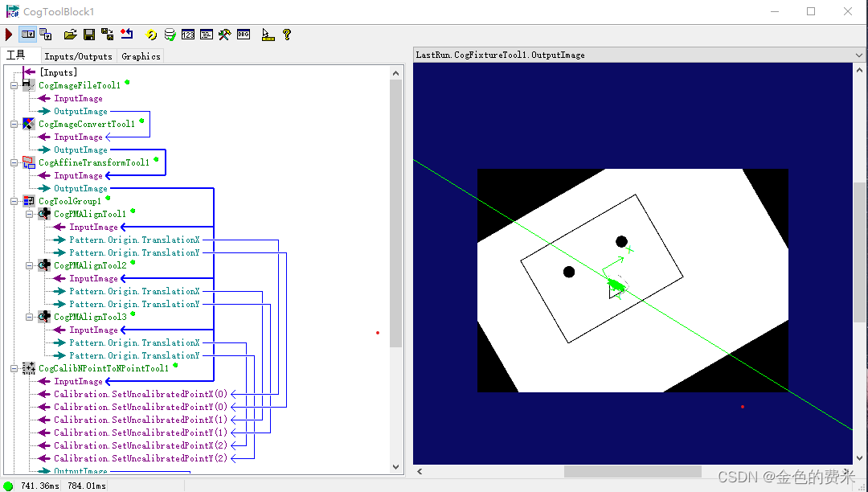Select Calibration.SetUncalibratedPointX(0) terminal
Viewport: 868px width, 492px height.
point(141,395)
